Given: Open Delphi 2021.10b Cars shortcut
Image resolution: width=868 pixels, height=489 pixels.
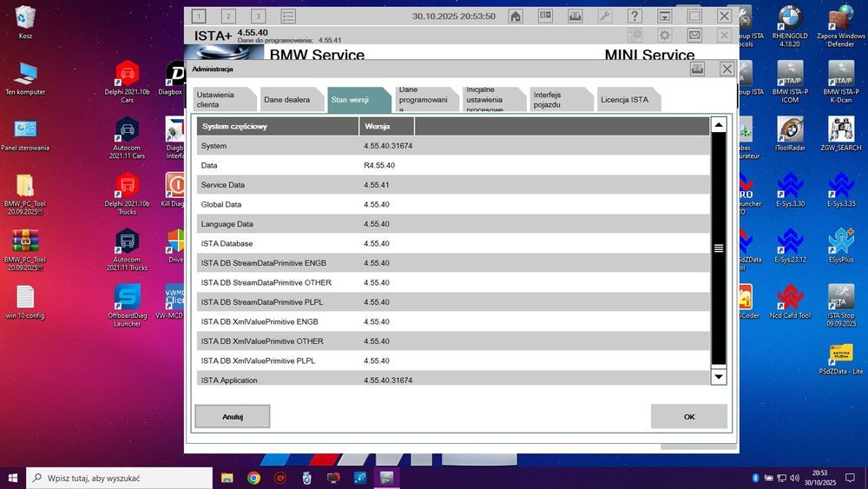Looking at the screenshot, I should (x=127, y=82).
